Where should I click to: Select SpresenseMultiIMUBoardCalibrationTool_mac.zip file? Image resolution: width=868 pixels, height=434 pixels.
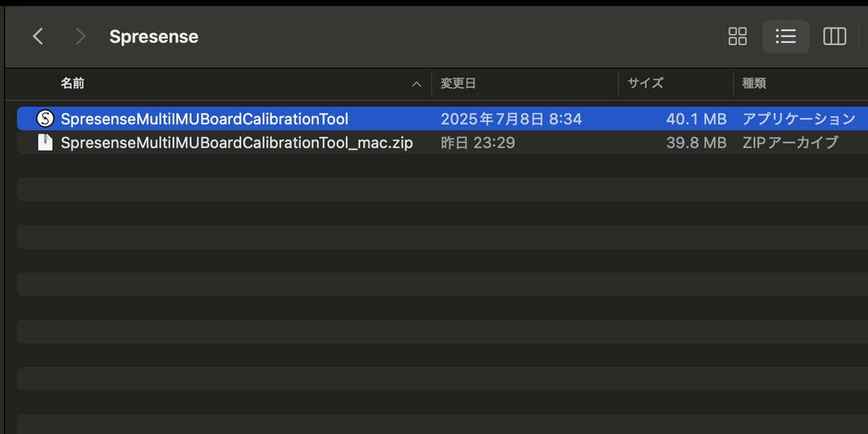pos(237,142)
